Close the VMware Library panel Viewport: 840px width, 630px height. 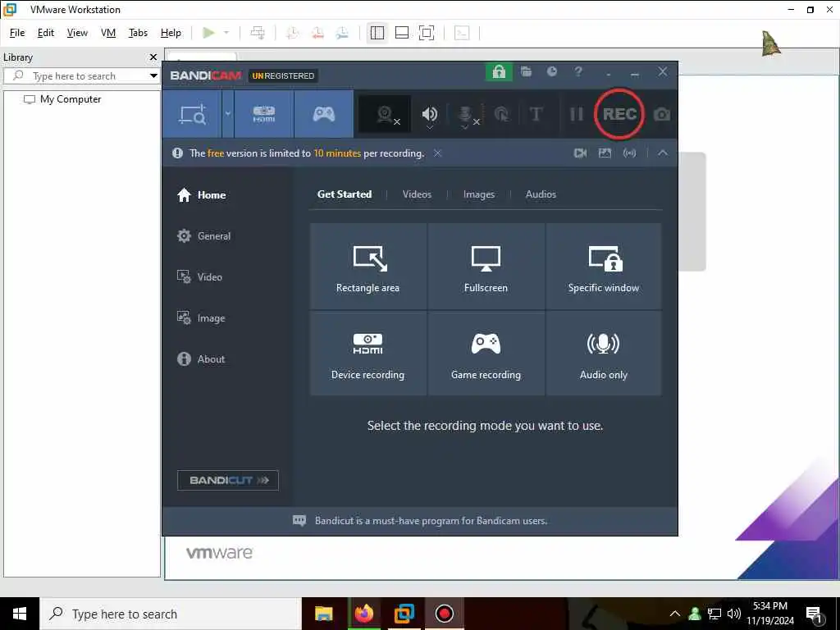pyautogui.click(x=153, y=57)
